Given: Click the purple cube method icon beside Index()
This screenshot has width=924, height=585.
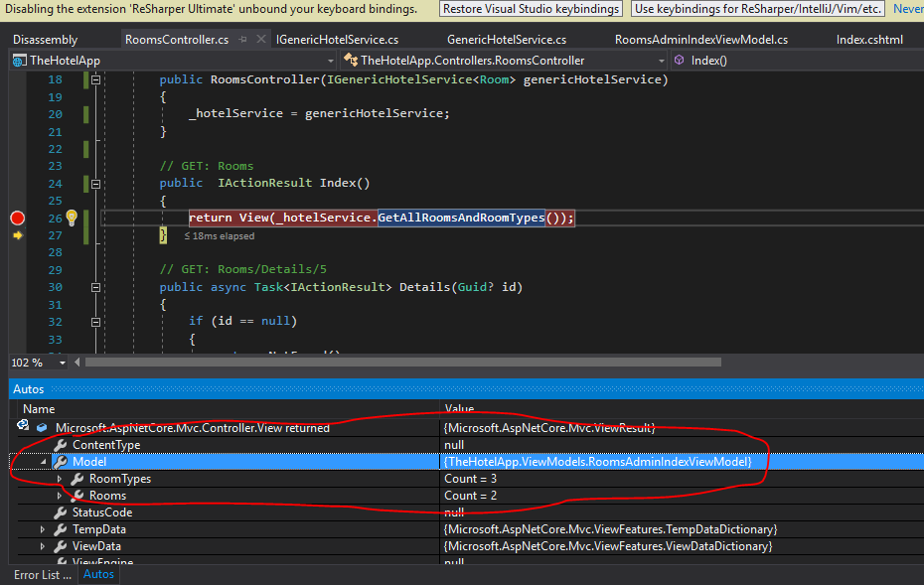Looking at the screenshot, I should tap(680, 61).
